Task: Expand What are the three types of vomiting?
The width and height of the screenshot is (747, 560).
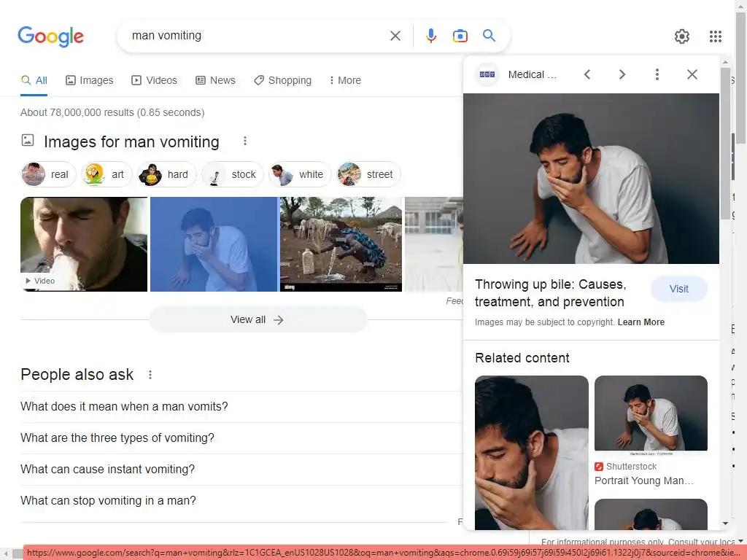Action: [241, 438]
